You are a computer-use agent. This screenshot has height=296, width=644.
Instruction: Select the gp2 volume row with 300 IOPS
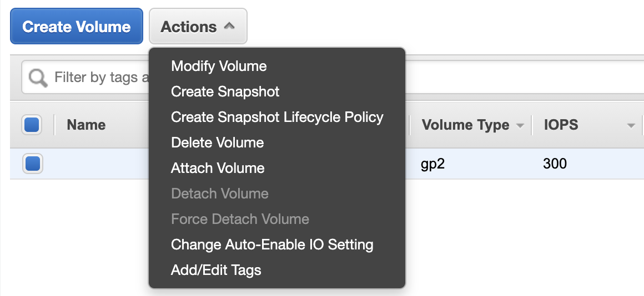[327, 164]
